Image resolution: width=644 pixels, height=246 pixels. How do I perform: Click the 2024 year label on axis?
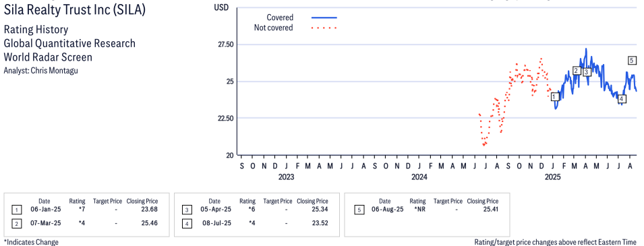[x=419, y=177]
